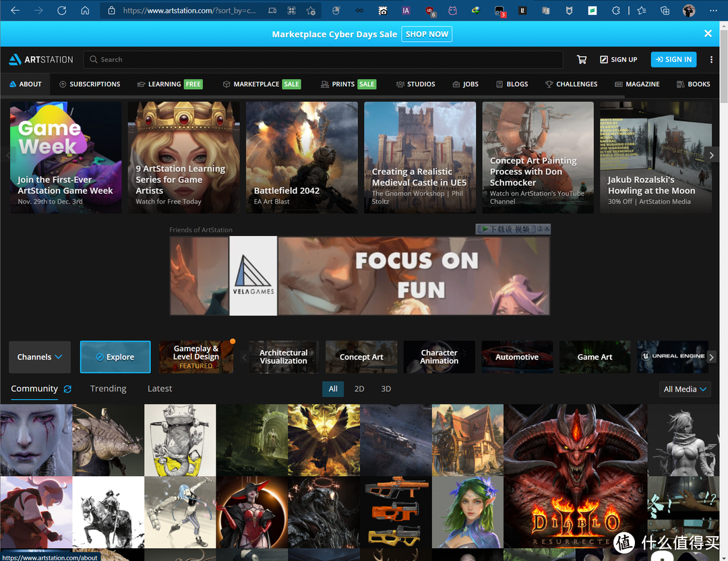
Task: Open the Architectural Visualization channel
Action: click(283, 357)
